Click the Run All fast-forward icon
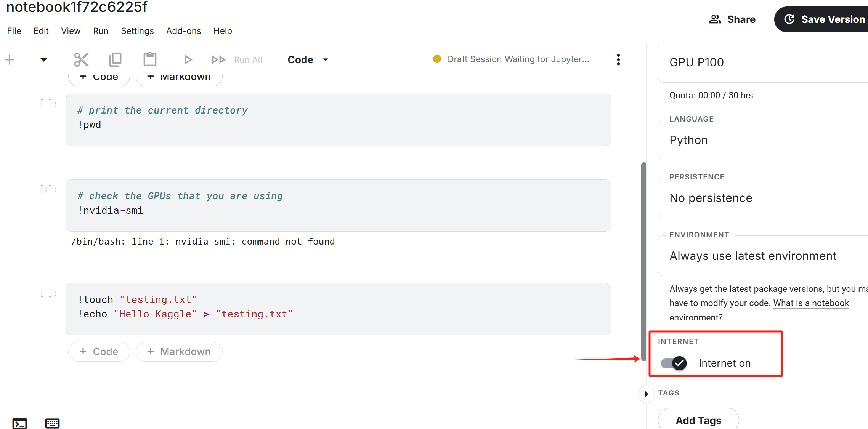868x429 pixels. click(218, 59)
